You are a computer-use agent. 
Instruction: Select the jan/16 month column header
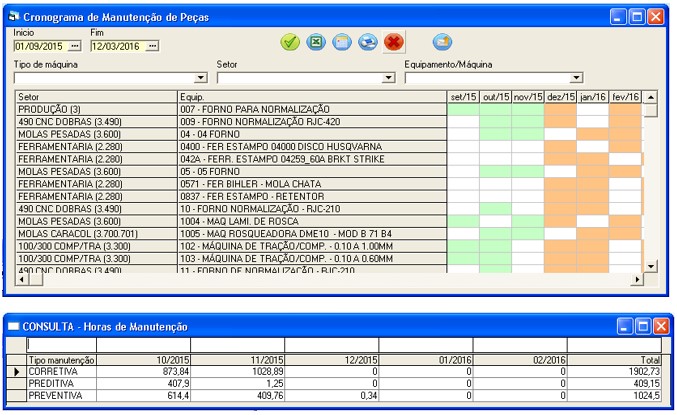593,97
